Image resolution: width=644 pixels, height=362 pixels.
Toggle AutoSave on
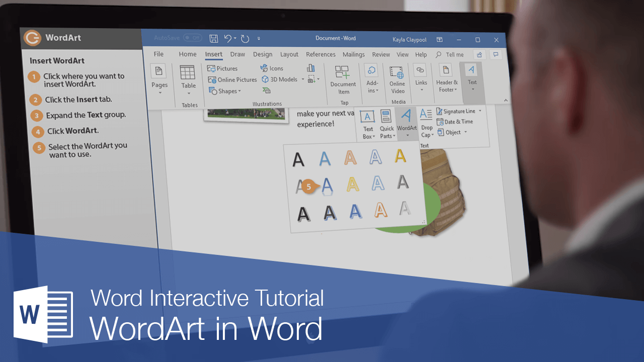pos(193,37)
